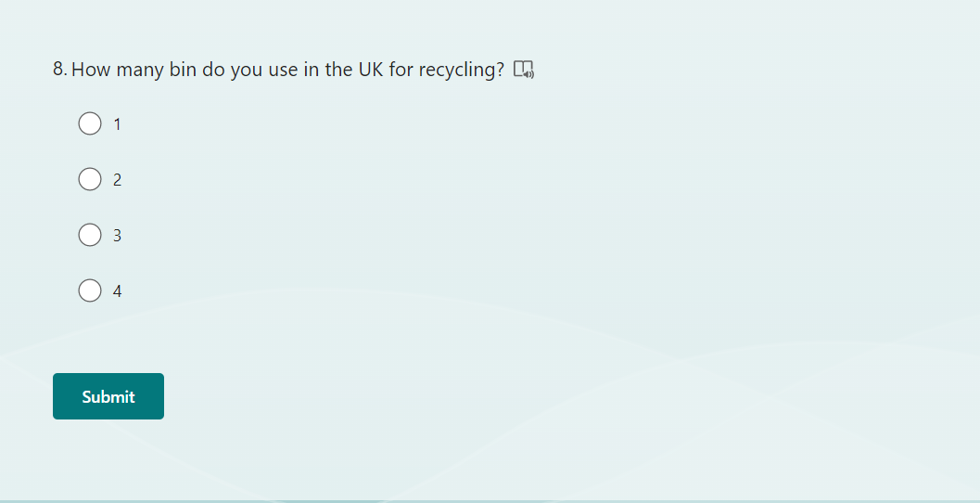980x503 pixels.
Task: Click the "4" answer label text
Action: pyautogui.click(x=117, y=291)
